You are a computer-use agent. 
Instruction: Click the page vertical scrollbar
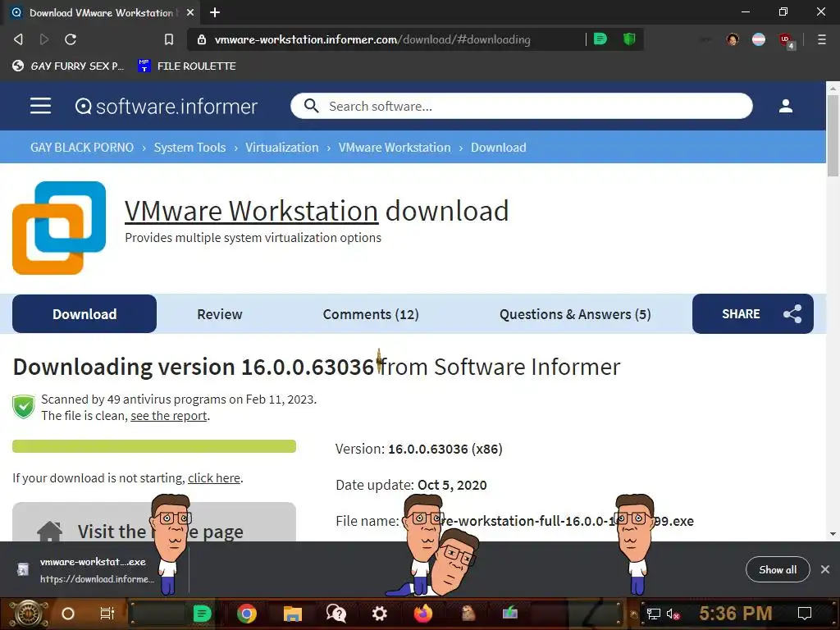point(833,135)
